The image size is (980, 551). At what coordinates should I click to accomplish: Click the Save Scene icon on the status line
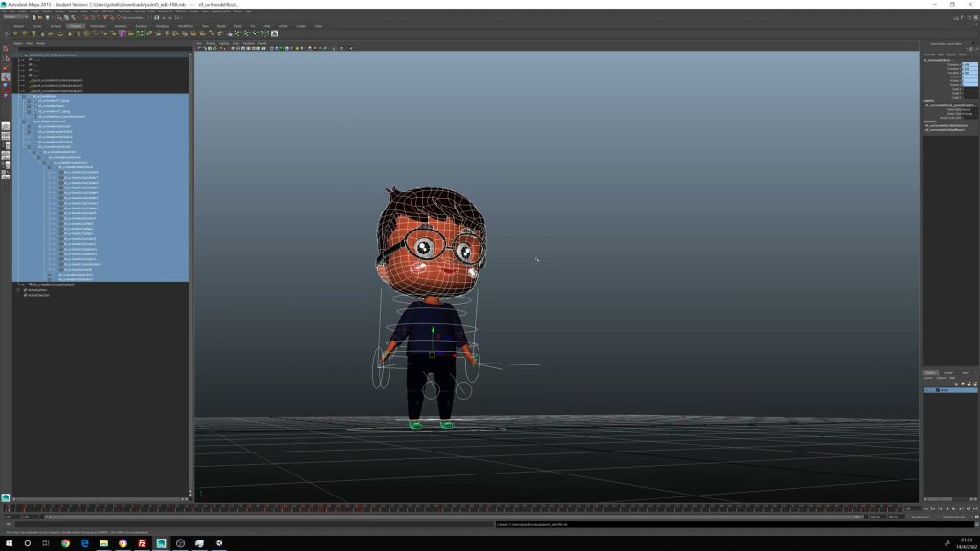(x=48, y=17)
